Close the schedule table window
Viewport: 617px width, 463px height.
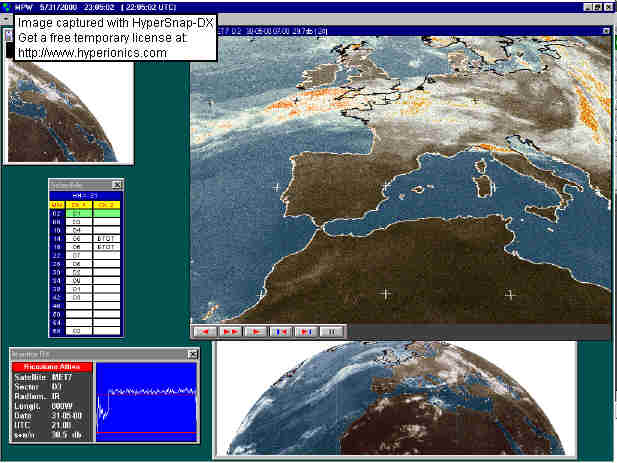(116, 185)
